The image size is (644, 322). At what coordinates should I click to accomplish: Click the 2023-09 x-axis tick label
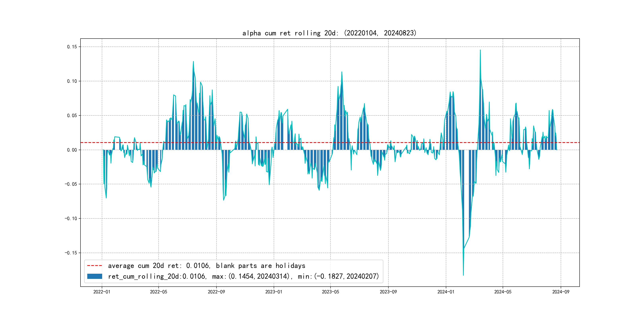point(388,292)
